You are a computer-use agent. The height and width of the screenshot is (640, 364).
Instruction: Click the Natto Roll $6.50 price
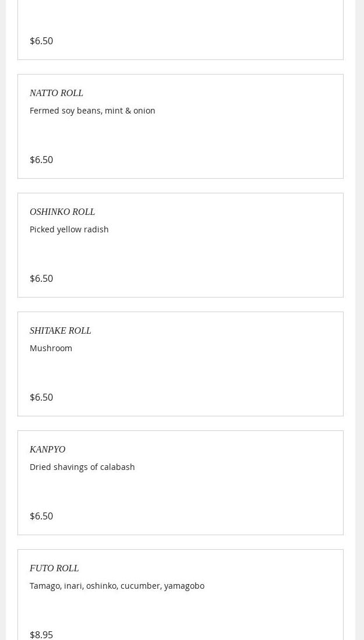[x=41, y=160]
